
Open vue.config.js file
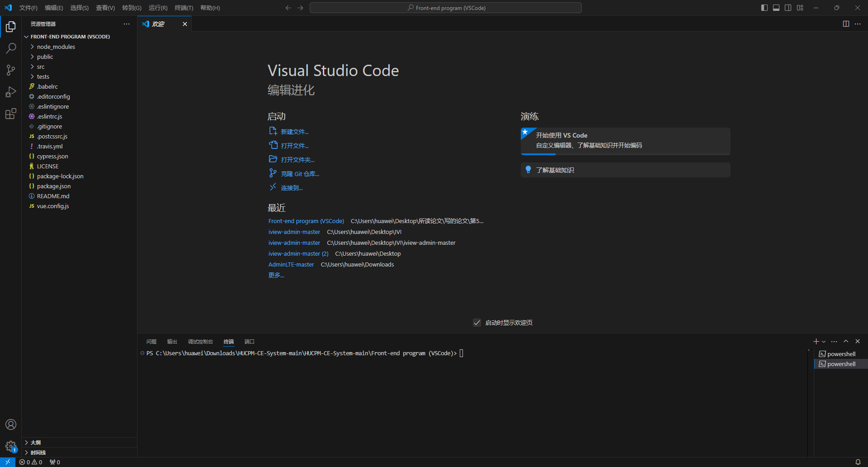pos(79,206)
